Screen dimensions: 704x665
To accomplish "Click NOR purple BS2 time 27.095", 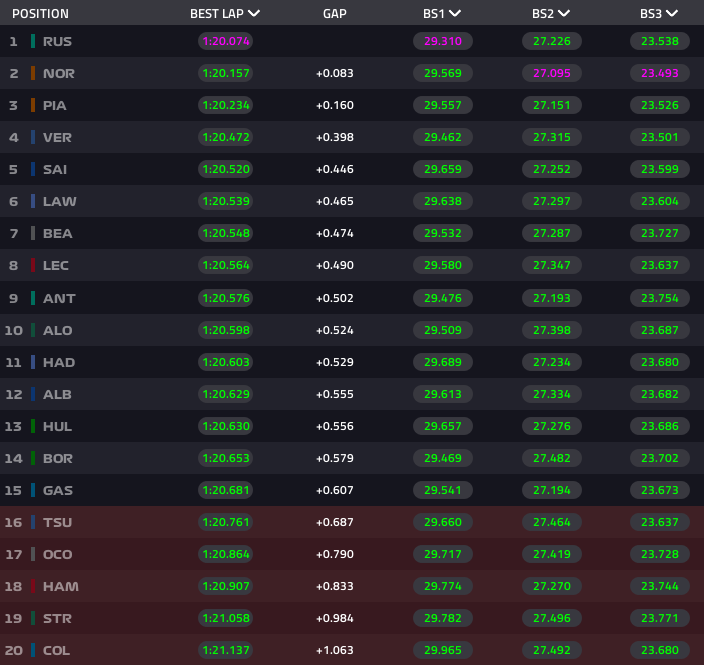I will pyautogui.click(x=550, y=73).
